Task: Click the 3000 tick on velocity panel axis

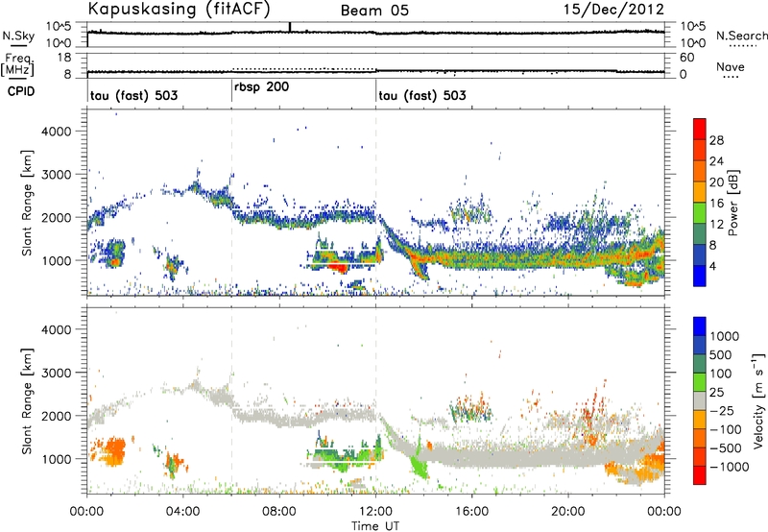Action: point(56,373)
